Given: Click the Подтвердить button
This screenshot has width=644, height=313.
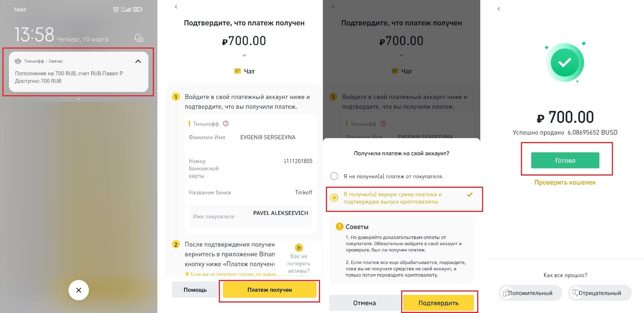Looking at the screenshot, I should coord(438,303).
